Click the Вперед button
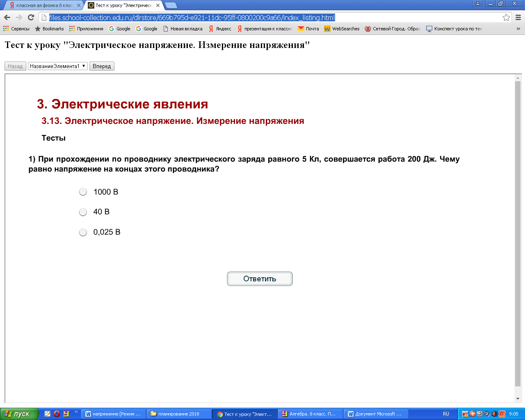The image size is (525, 420). tap(102, 66)
